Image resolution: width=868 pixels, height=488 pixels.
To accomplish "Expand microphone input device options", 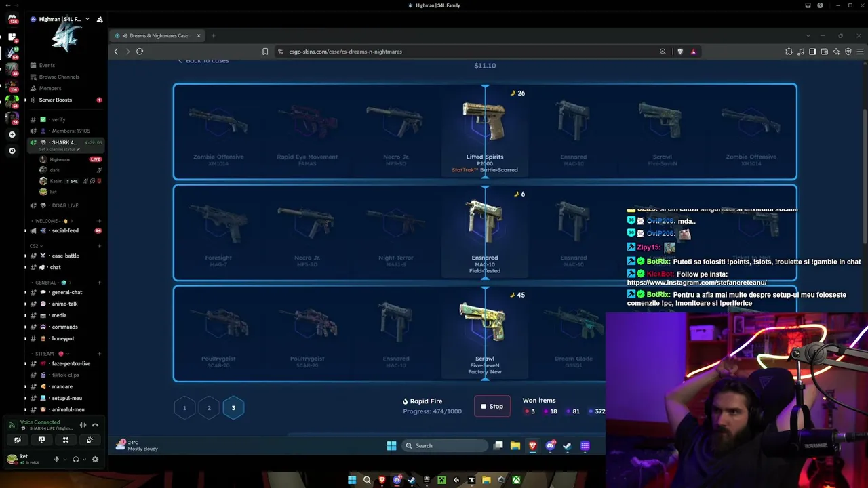I will click(x=65, y=459).
